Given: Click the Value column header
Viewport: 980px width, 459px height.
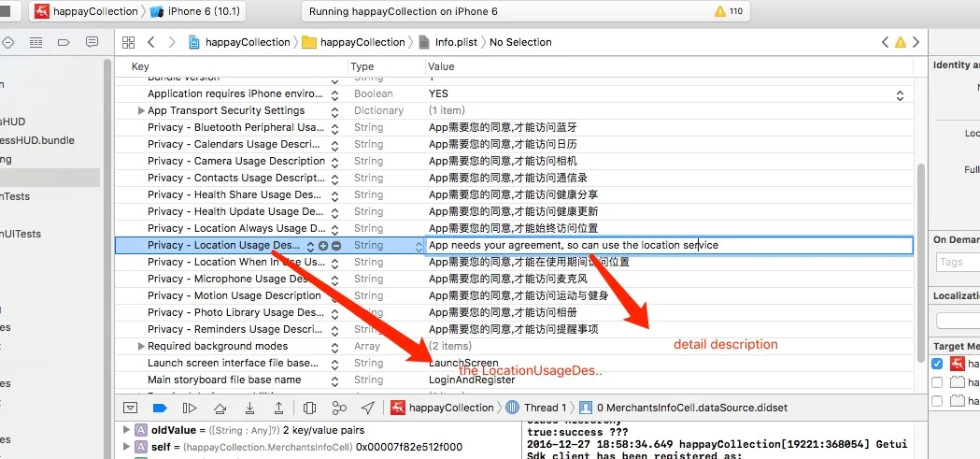Looking at the screenshot, I should click(669, 66).
